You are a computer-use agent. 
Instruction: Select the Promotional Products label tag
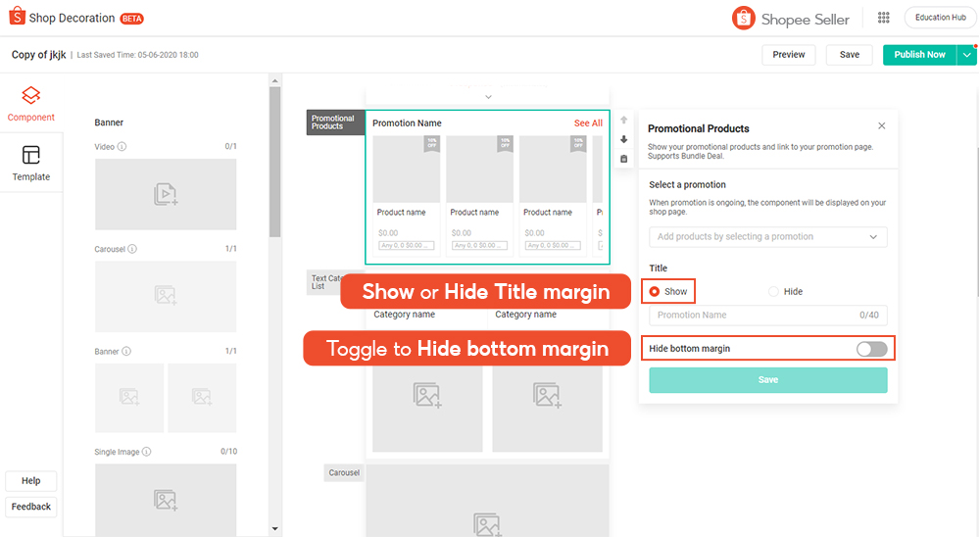click(x=335, y=122)
